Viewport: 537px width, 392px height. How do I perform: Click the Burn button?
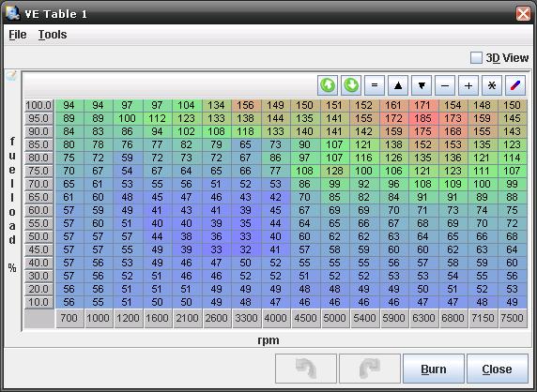pos(434,369)
